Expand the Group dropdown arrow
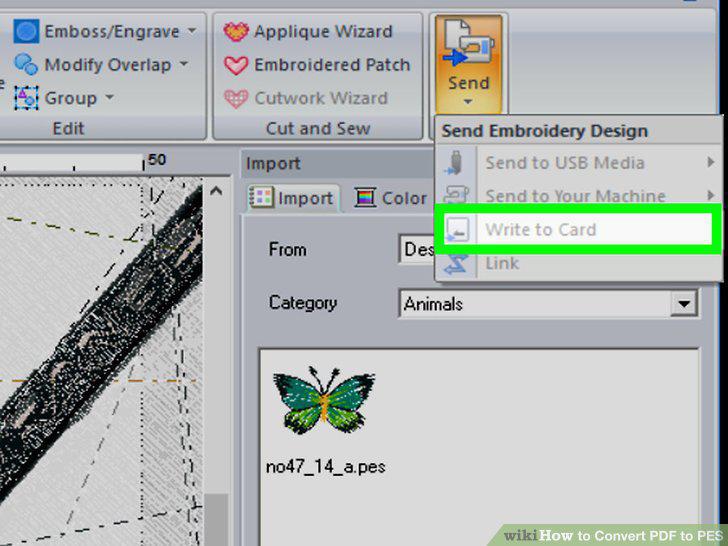The width and height of the screenshot is (728, 546). tap(109, 97)
